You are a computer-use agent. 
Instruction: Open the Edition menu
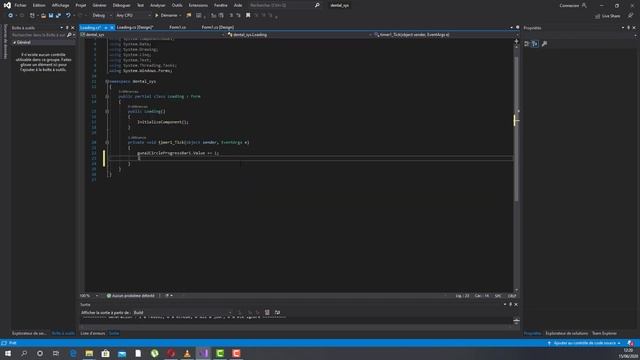(x=39, y=5)
